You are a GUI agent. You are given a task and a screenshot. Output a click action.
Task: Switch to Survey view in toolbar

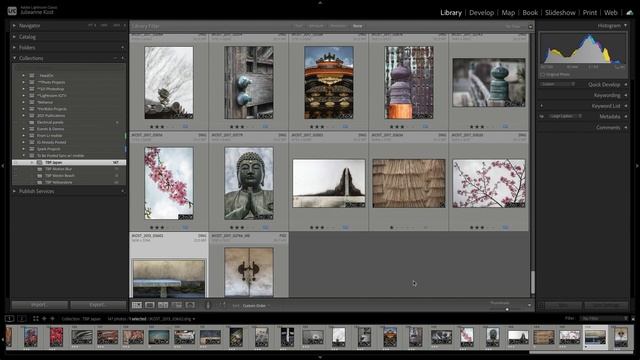pyautogui.click(x=177, y=305)
